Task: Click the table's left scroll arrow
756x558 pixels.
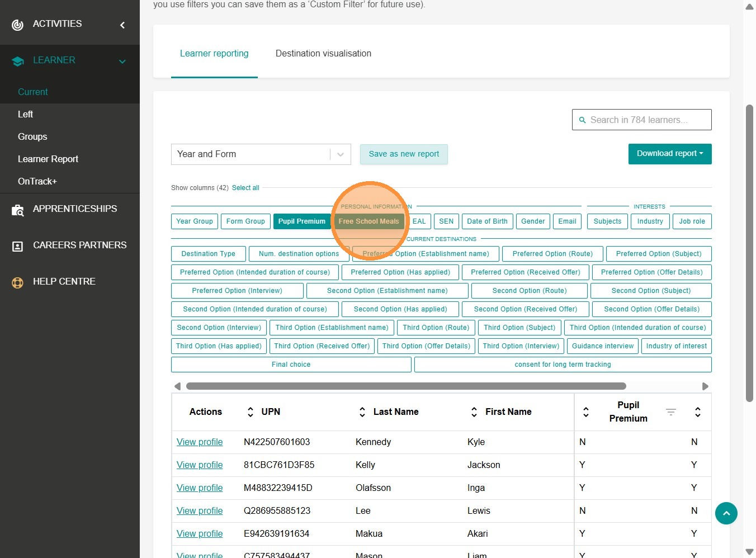Action: point(177,386)
